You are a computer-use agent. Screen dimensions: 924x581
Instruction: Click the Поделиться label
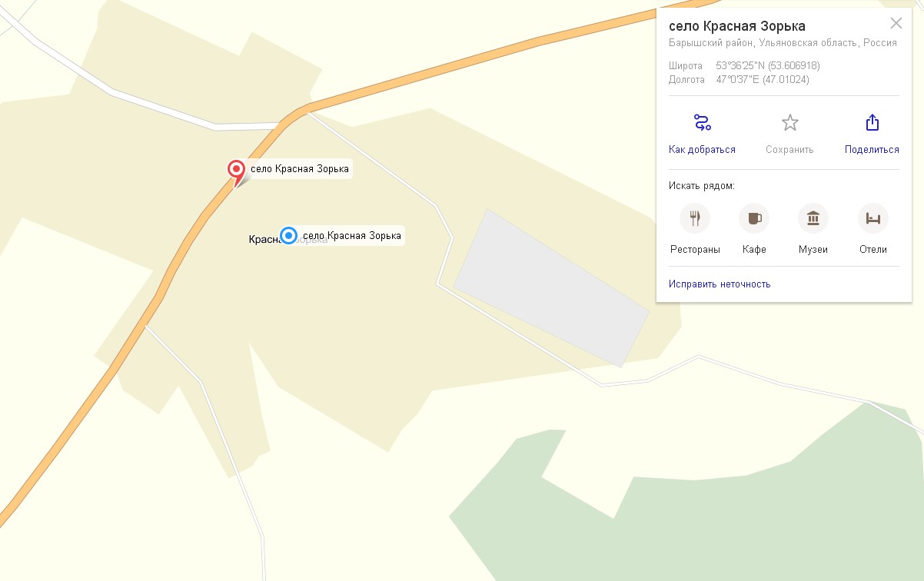[x=872, y=149]
